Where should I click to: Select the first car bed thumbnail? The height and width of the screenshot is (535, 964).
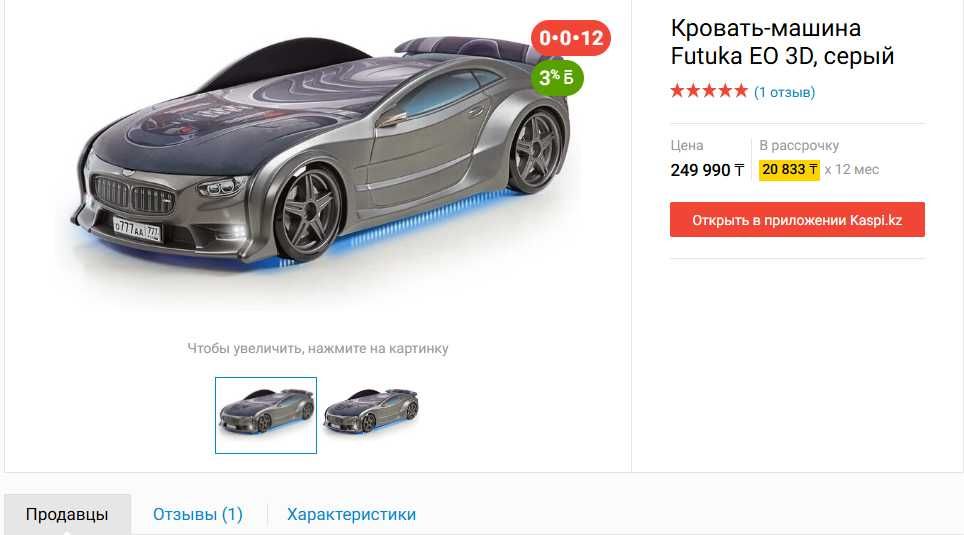click(266, 415)
